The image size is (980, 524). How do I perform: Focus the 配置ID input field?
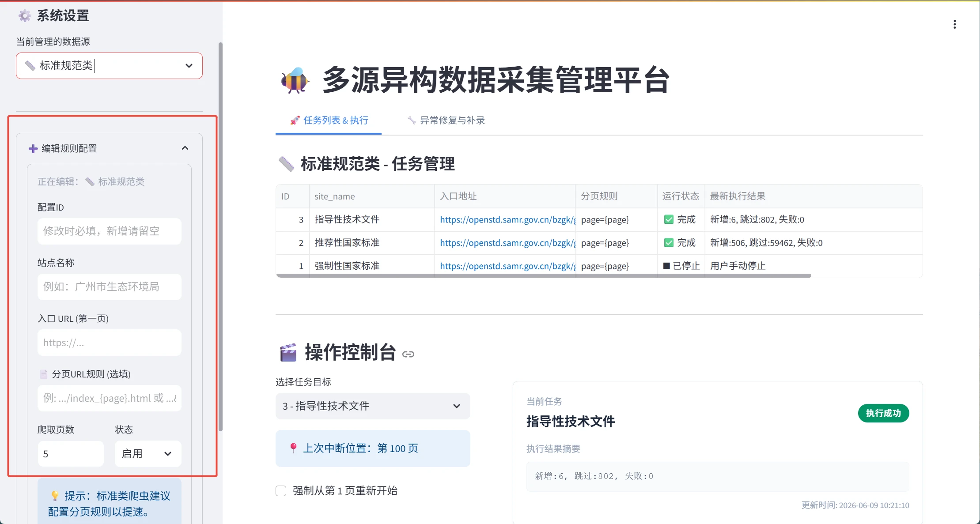point(109,231)
